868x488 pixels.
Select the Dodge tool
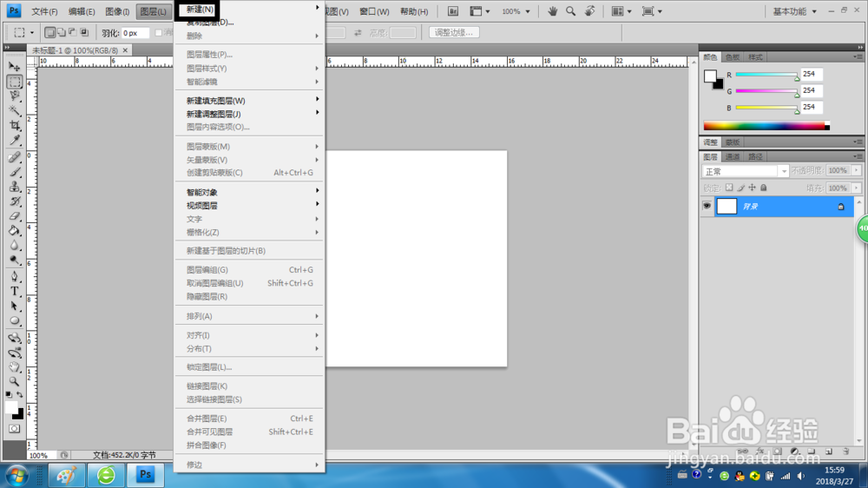click(x=15, y=260)
